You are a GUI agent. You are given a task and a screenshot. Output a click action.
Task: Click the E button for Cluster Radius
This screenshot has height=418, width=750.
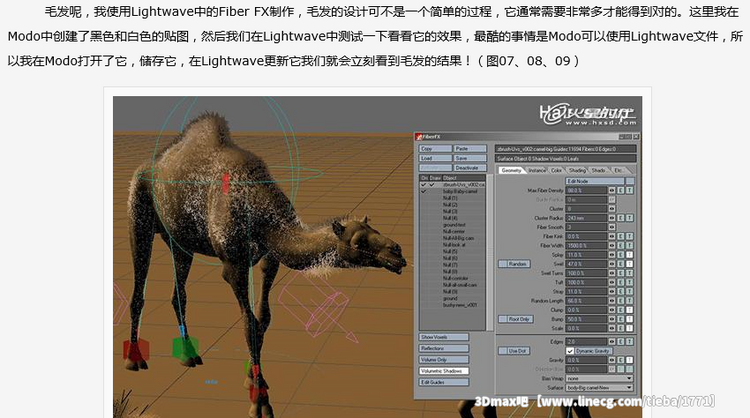(x=621, y=218)
